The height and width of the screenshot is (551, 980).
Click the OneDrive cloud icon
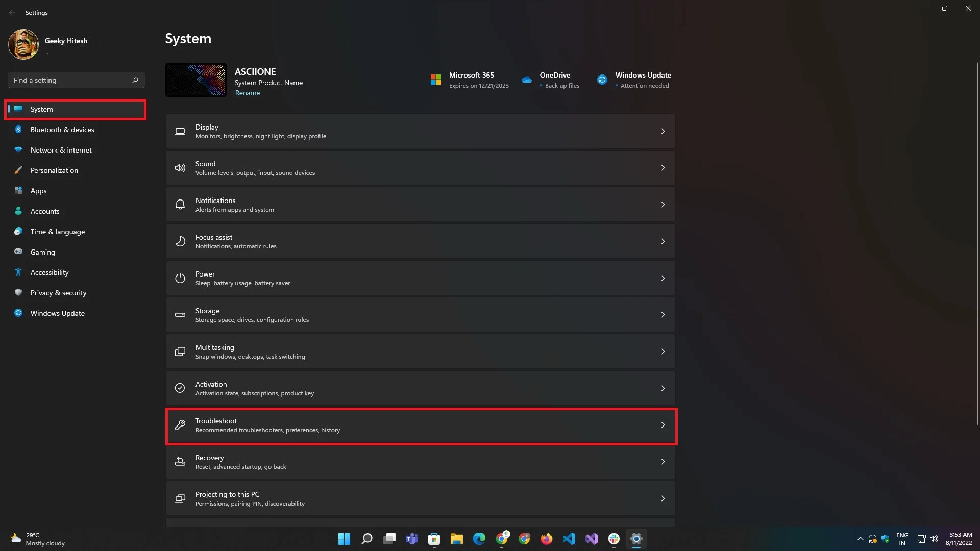(x=527, y=80)
